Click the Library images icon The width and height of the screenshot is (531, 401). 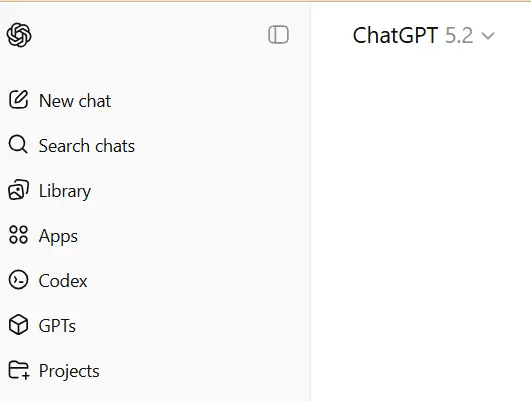pyautogui.click(x=18, y=190)
